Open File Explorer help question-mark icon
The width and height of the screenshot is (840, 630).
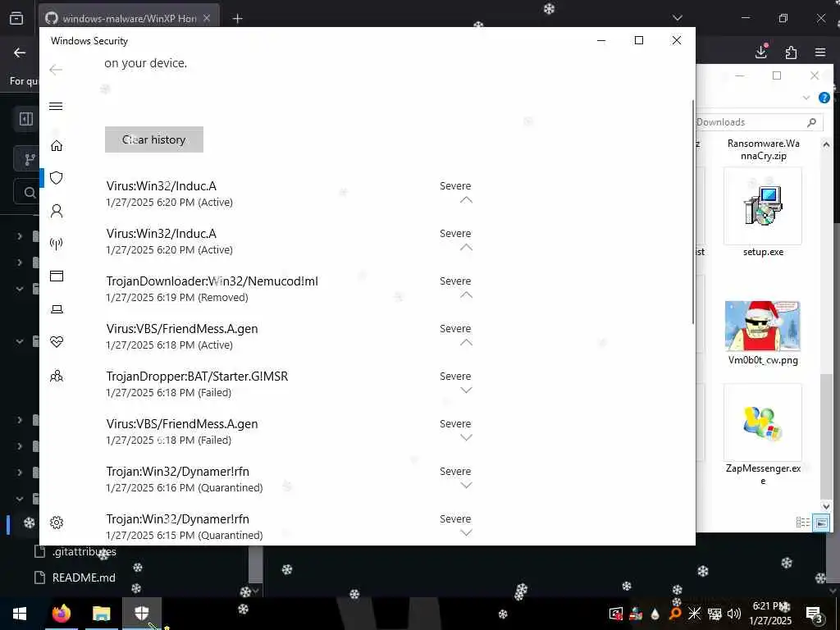[x=824, y=98]
